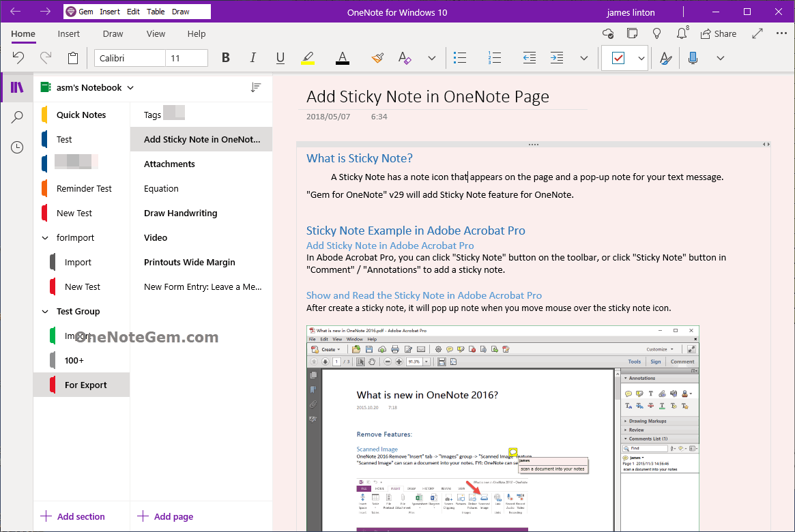795x532 pixels.
Task: Click the Add section button
Action: point(73,516)
